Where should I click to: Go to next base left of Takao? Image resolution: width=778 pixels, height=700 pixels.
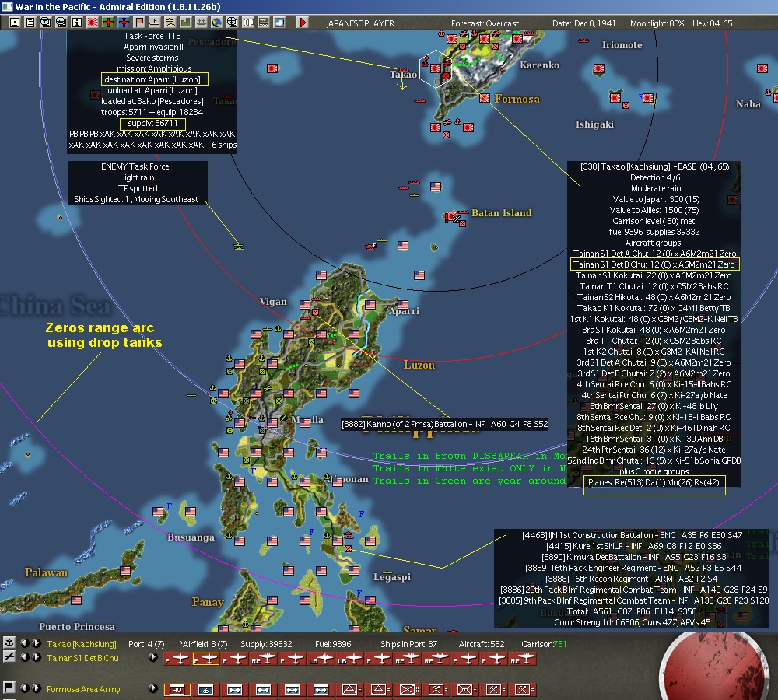click(37, 643)
